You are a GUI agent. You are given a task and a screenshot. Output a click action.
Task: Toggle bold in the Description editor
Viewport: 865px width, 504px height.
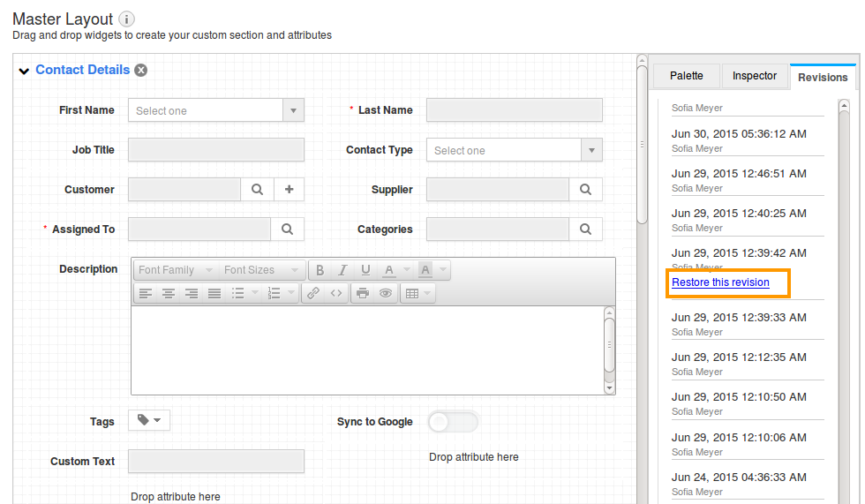coord(320,270)
